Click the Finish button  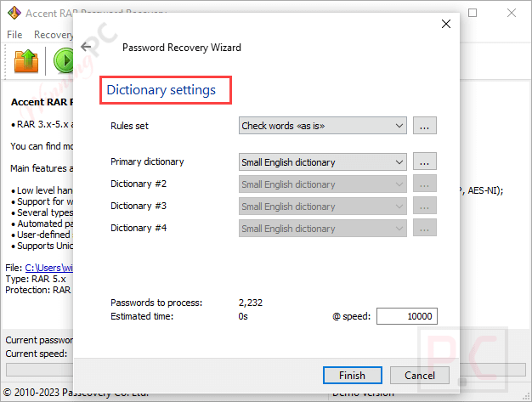[352, 375]
